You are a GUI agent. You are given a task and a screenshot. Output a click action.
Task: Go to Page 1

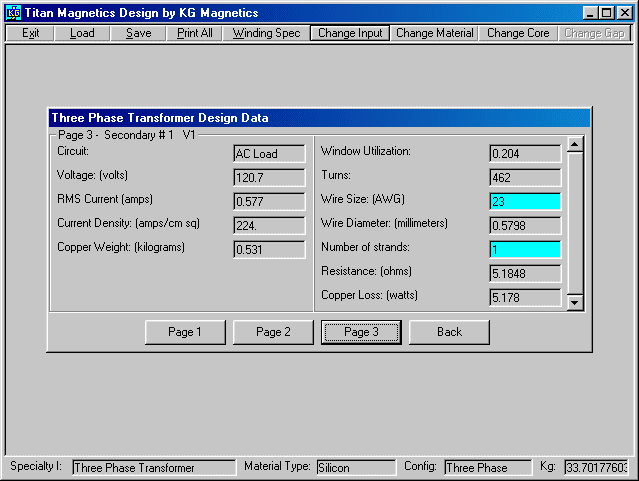coord(185,332)
